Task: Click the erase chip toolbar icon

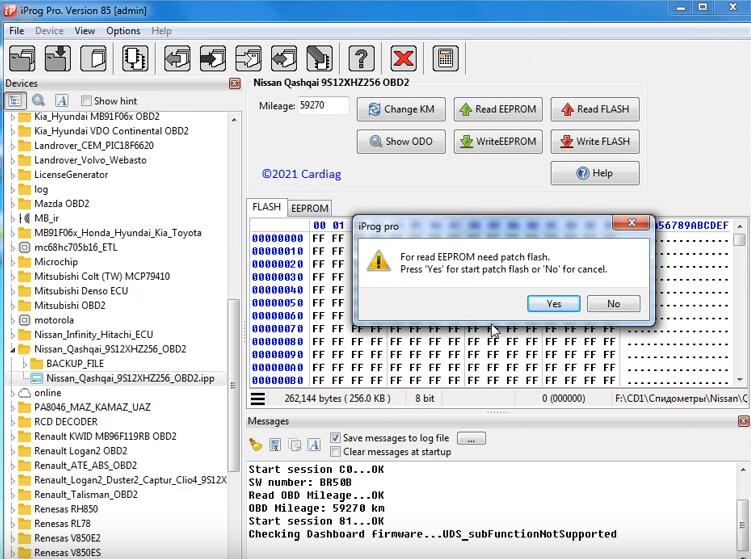Action: [319, 58]
